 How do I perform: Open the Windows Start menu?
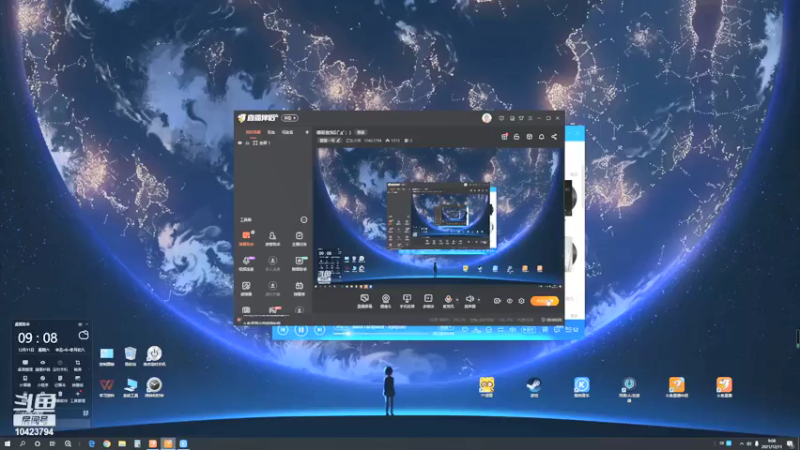click(7, 444)
